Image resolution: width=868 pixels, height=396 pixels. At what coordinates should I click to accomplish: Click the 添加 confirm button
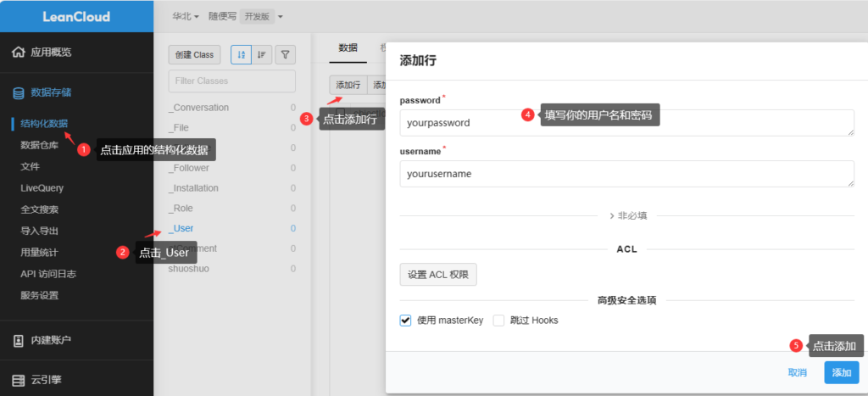point(841,372)
